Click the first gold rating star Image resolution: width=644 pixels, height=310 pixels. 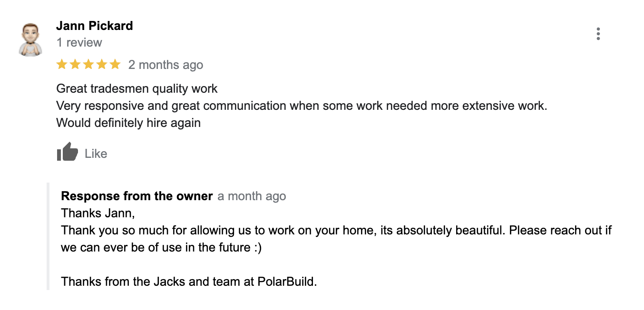pos(62,65)
